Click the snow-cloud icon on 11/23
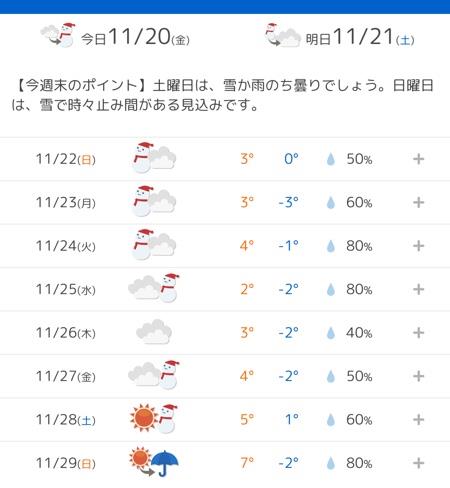Screen dimensions: 450x488 [154, 201]
